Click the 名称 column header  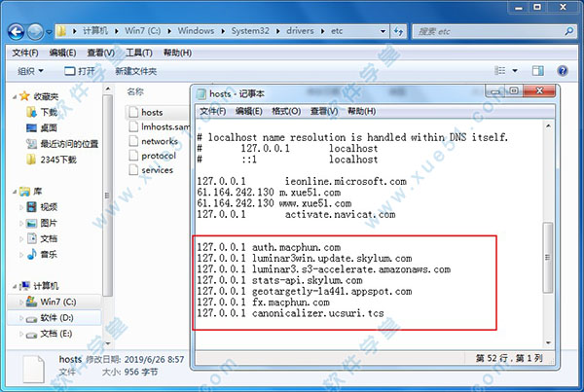tap(135, 91)
